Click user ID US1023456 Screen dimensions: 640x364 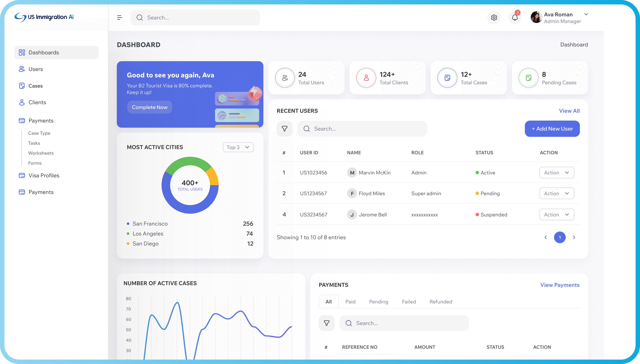tap(313, 172)
